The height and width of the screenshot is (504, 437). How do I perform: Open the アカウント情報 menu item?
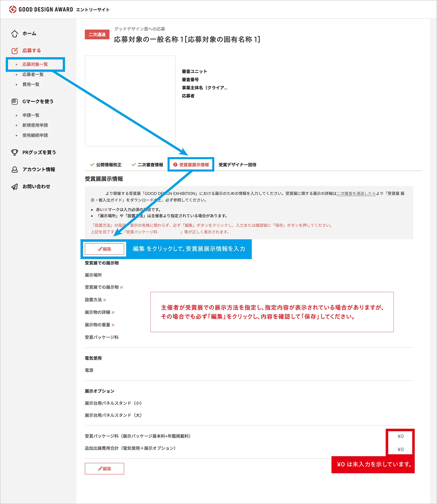tap(39, 169)
